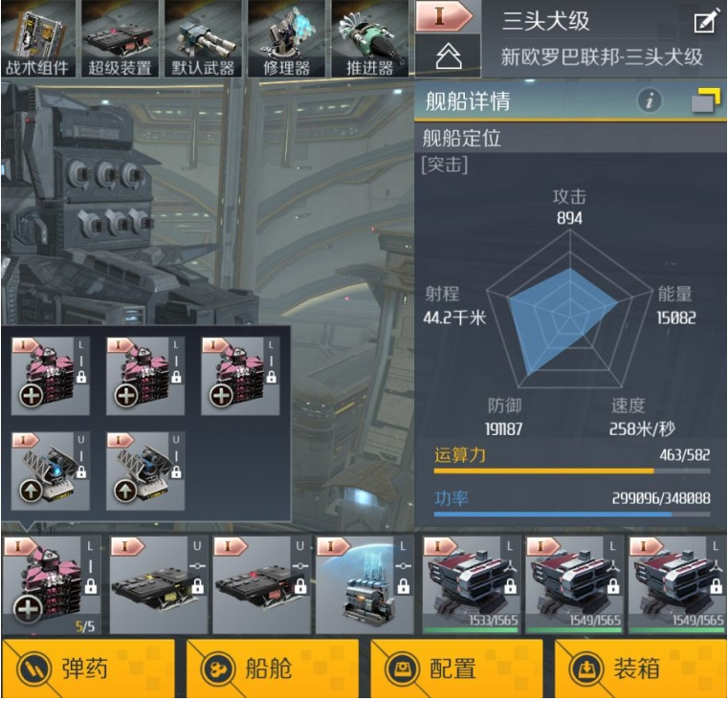Click the 运算力 computing power bar
728x701 pixels.
click(x=572, y=471)
